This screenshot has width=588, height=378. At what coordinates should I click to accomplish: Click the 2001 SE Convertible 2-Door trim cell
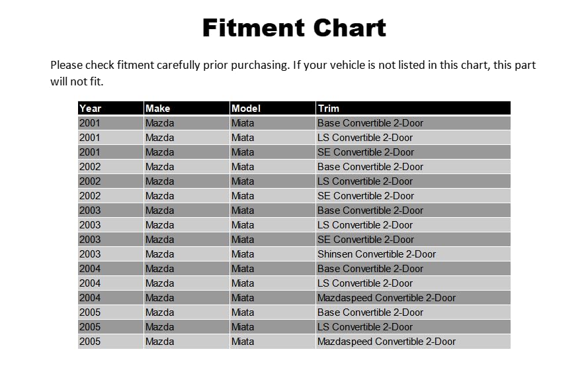point(366,152)
